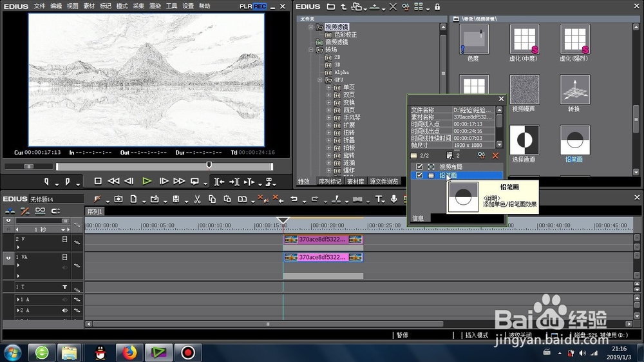
Task: Toggle the 铅笔画 filter checkbox
Action: [x=419, y=175]
